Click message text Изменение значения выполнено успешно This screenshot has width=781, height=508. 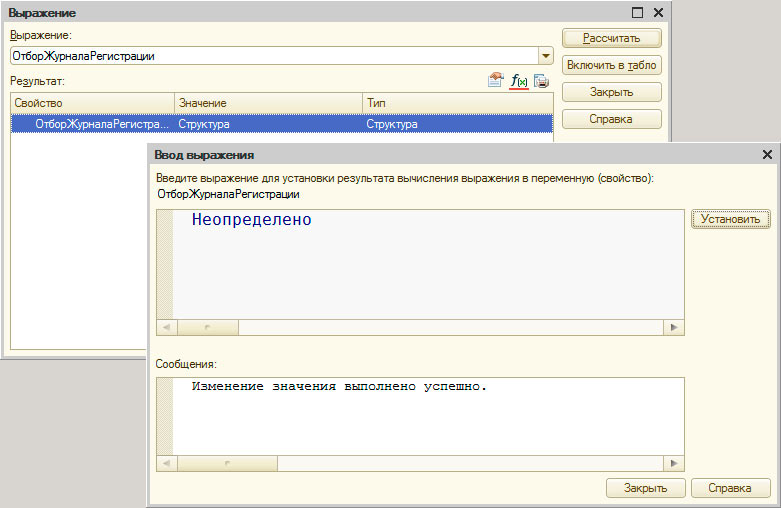339,386
